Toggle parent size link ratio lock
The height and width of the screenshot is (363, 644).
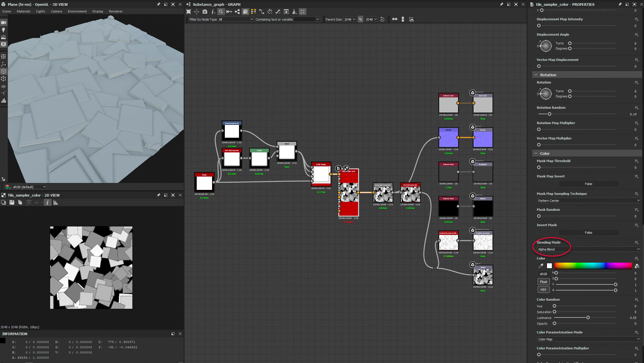coord(360,19)
